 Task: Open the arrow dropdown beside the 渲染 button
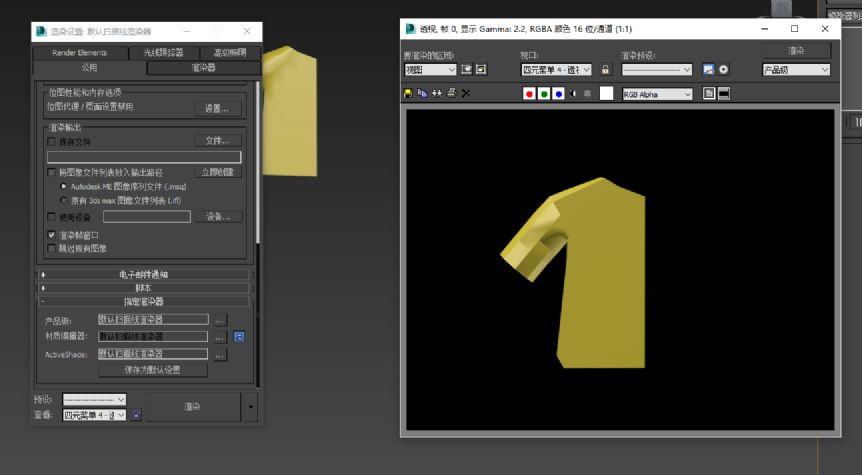pos(251,407)
